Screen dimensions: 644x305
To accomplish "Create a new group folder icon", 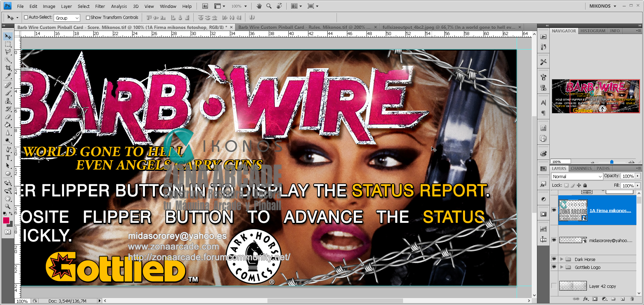I will tap(613, 299).
